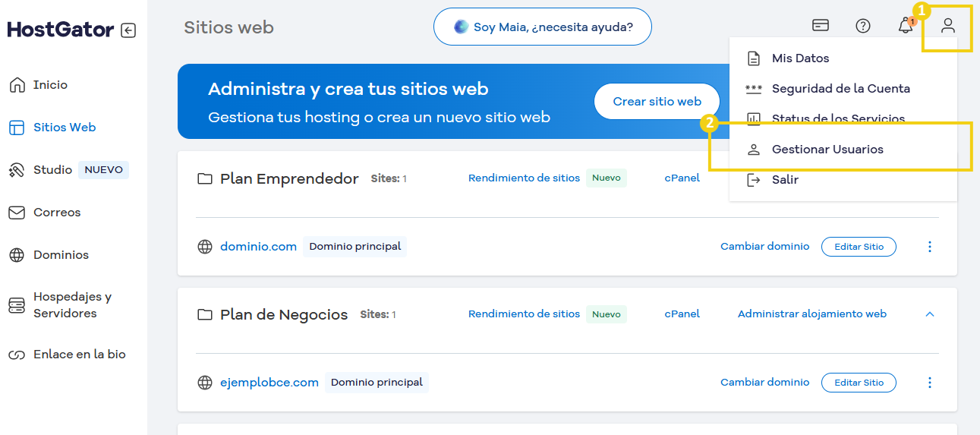Open the three-dot menu for ejemplobce.com

[930, 383]
